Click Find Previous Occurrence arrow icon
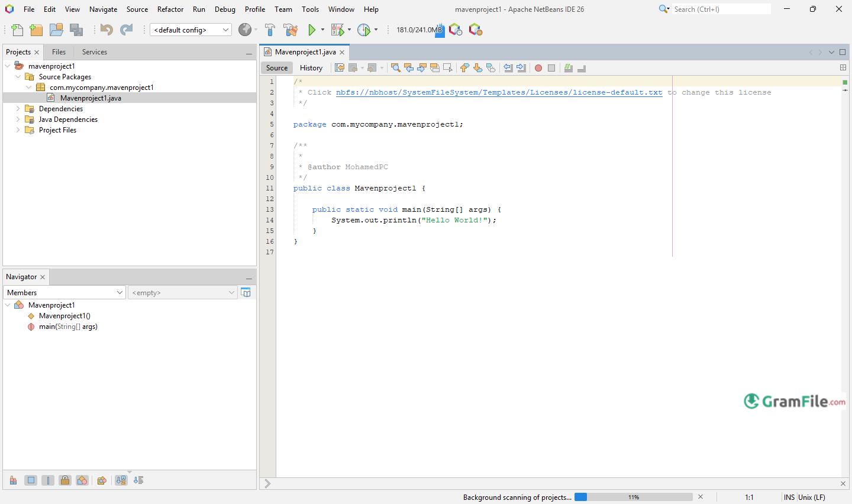 coord(409,68)
